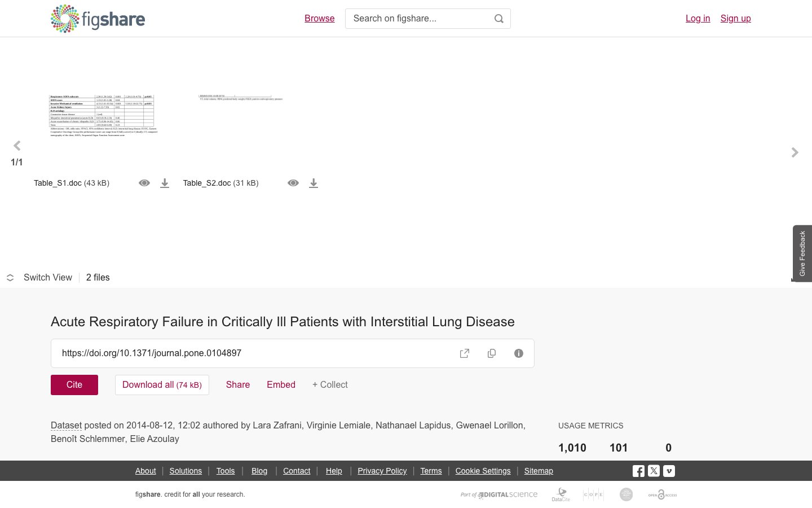Viewport: 812px width, 508px height.
Task: Click Download all (74 kB) button
Action: click(x=162, y=385)
